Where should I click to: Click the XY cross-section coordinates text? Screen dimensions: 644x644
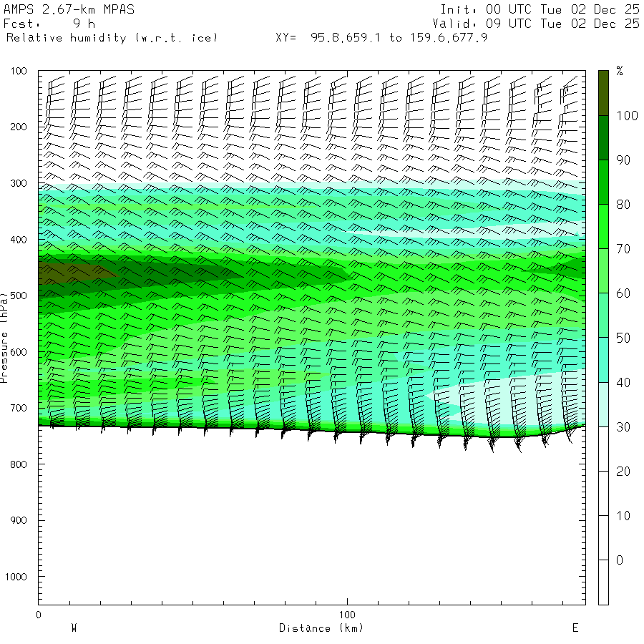click(x=381, y=38)
